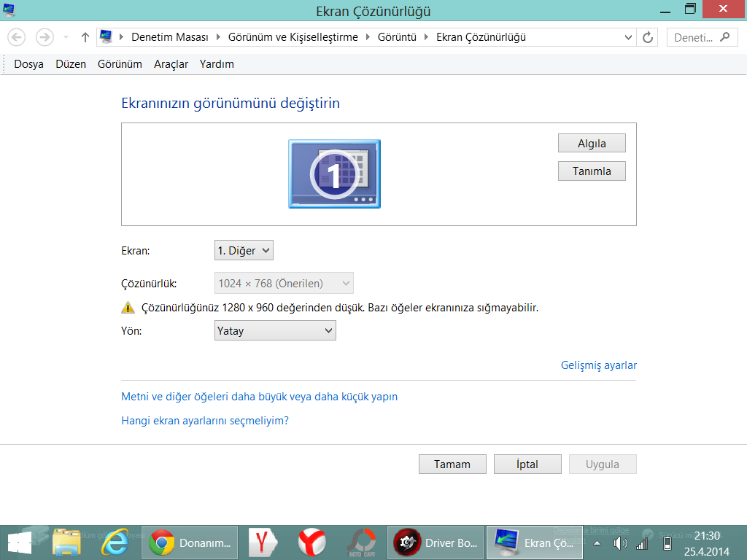The width and height of the screenshot is (747, 560).
Task: Open 'Hangi ekran ayarlarını seçmeliyim?' link
Action: [x=205, y=421]
